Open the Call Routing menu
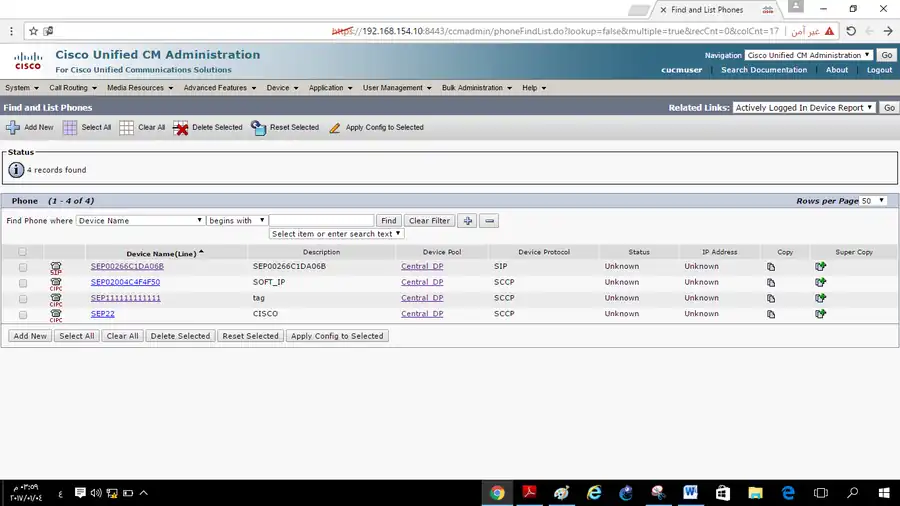The image size is (900, 506). pyautogui.click(x=73, y=88)
